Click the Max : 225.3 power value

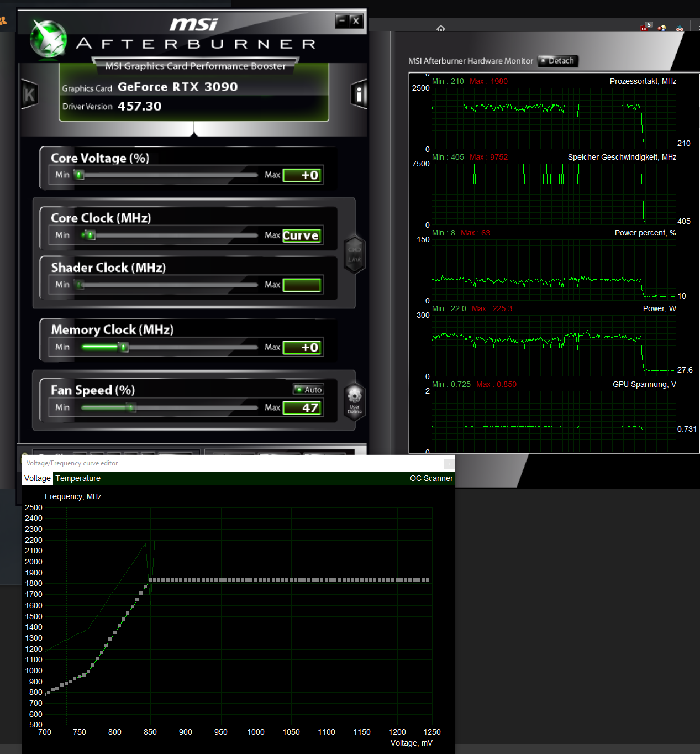click(492, 308)
